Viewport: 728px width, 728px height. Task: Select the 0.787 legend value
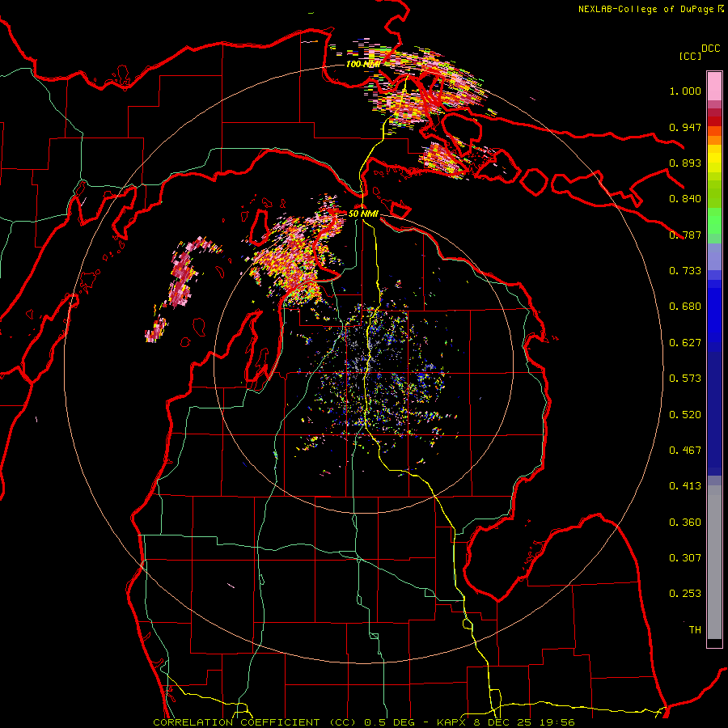pyautogui.click(x=685, y=235)
